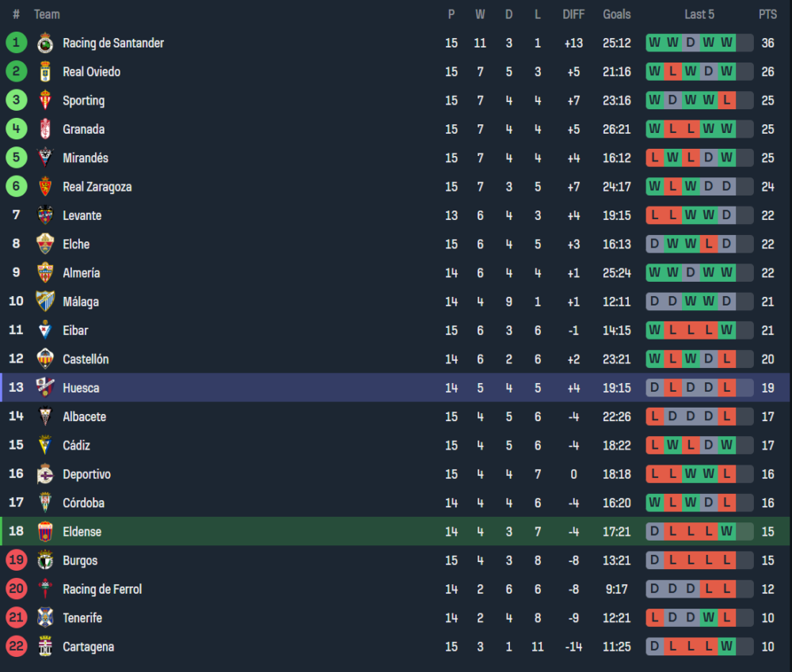Click the green position 1 badge

coord(17,43)
